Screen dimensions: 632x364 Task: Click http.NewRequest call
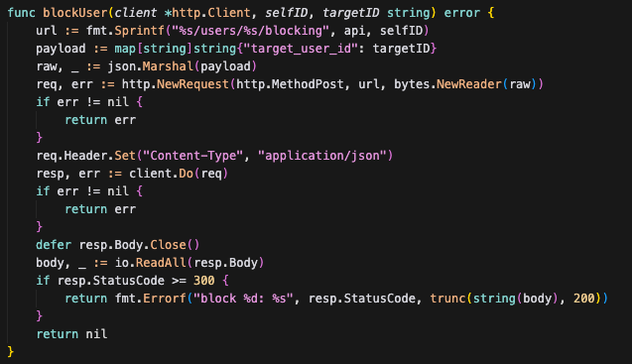[176, 84]
